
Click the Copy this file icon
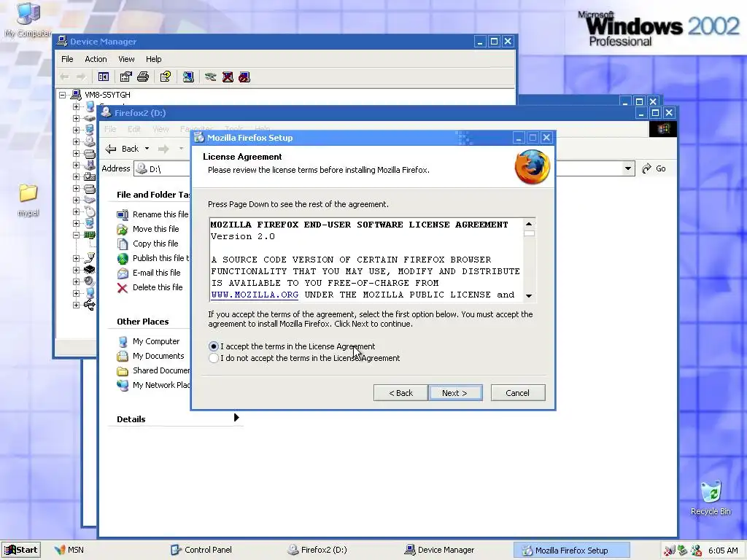[123, 244]
